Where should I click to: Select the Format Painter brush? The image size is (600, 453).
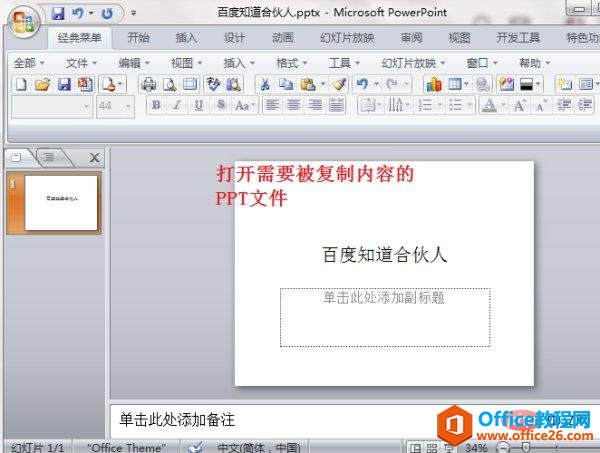[x=339, y=84]
